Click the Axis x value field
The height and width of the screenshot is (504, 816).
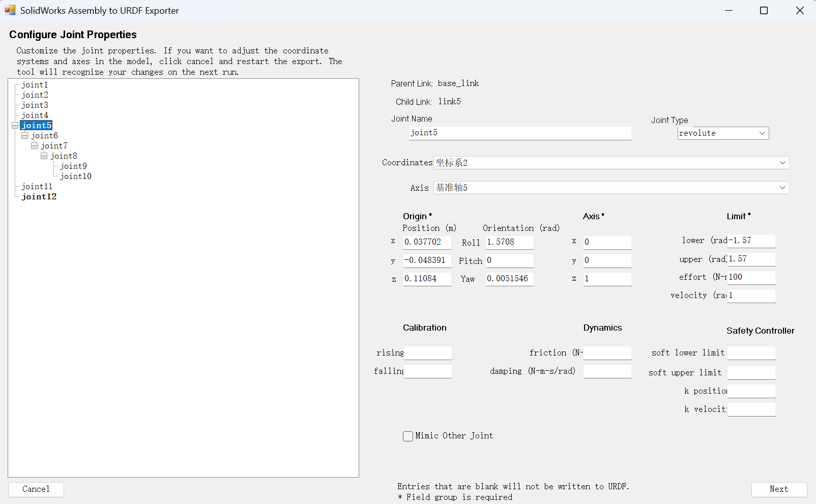(607, 242)
